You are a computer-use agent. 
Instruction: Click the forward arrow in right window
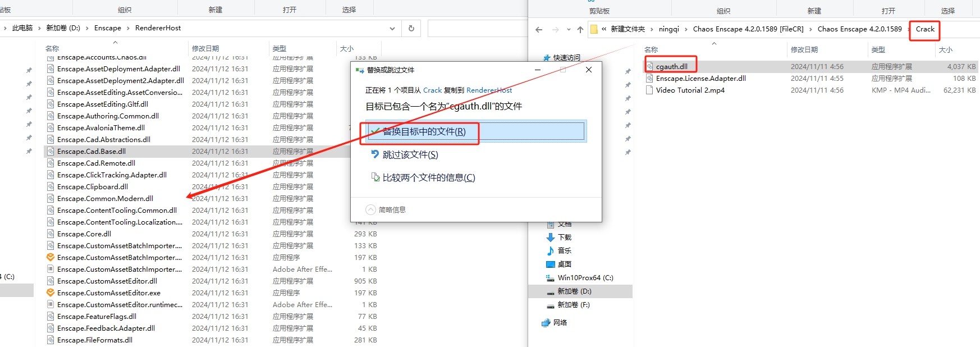555,29
